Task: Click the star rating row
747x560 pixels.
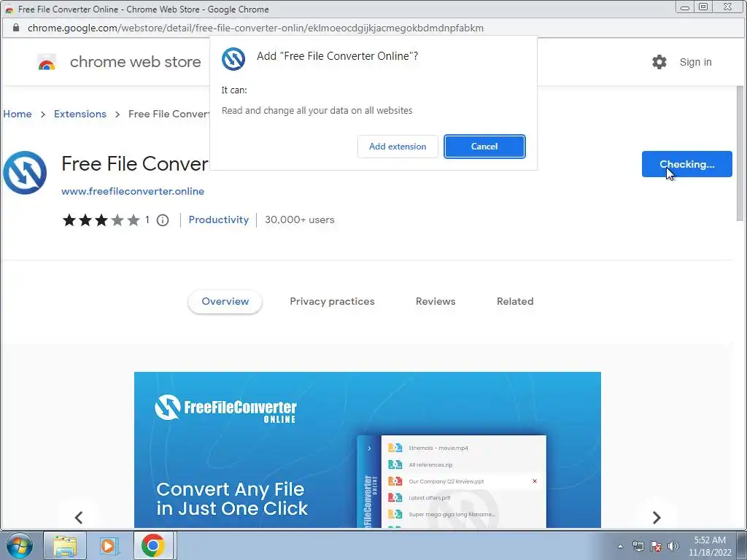Action: (101, 219)
